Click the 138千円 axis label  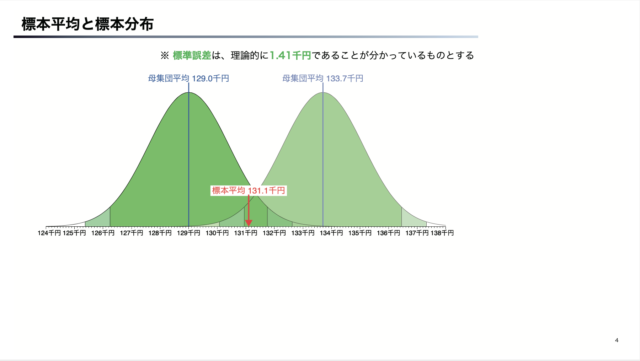(442, 233)
